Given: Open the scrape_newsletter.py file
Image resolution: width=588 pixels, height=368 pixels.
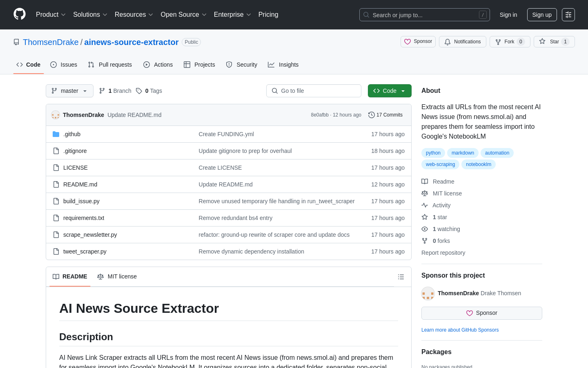Looking at the screenshot, I should tap(90, 235).
